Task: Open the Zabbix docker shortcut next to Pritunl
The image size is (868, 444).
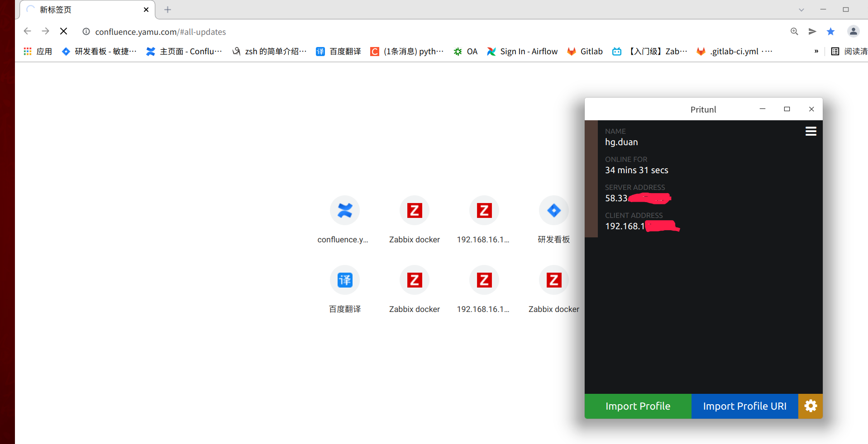Action: click(553, 289)
